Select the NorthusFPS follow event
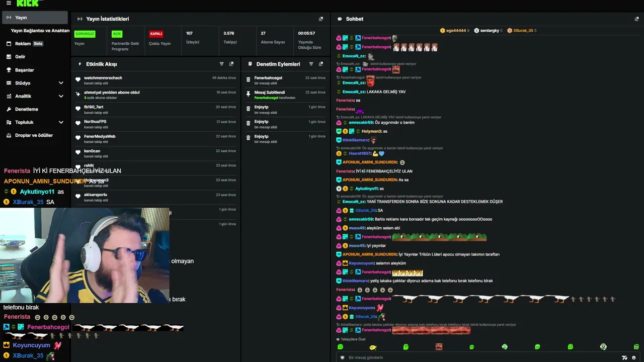The width and height of the screenshot is (644, 362). click(155, 124)
